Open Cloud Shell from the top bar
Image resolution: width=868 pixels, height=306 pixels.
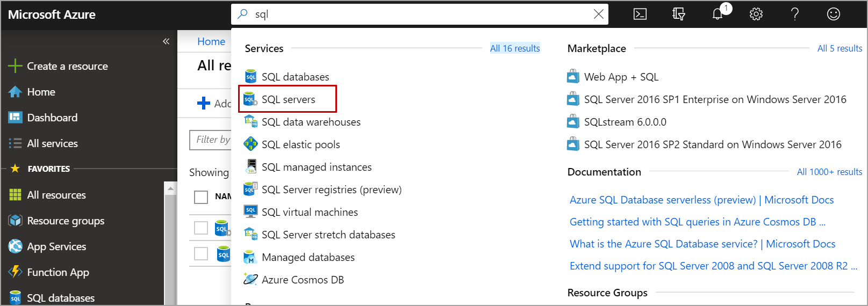640,14
